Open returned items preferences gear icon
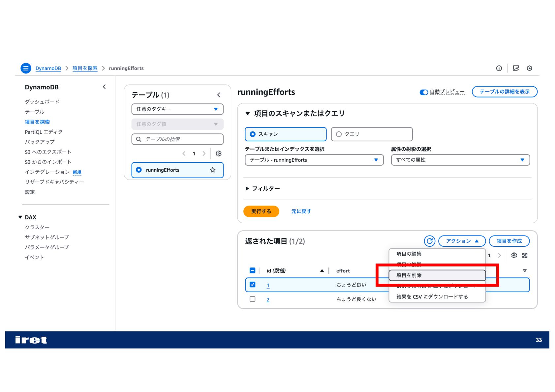The height and width of the screenshot is (392, 555). (514, 255)
